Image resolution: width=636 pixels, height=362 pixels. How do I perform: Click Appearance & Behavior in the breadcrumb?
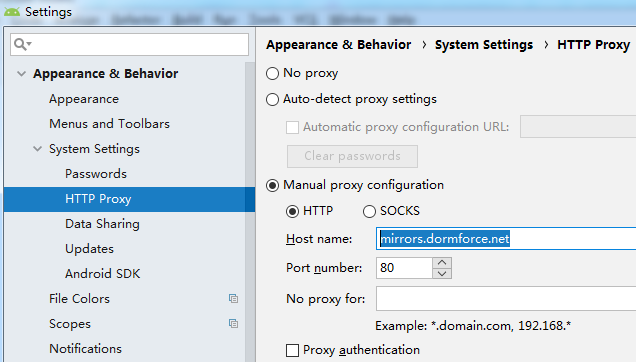pyautogui.click(x=339, y=45)
